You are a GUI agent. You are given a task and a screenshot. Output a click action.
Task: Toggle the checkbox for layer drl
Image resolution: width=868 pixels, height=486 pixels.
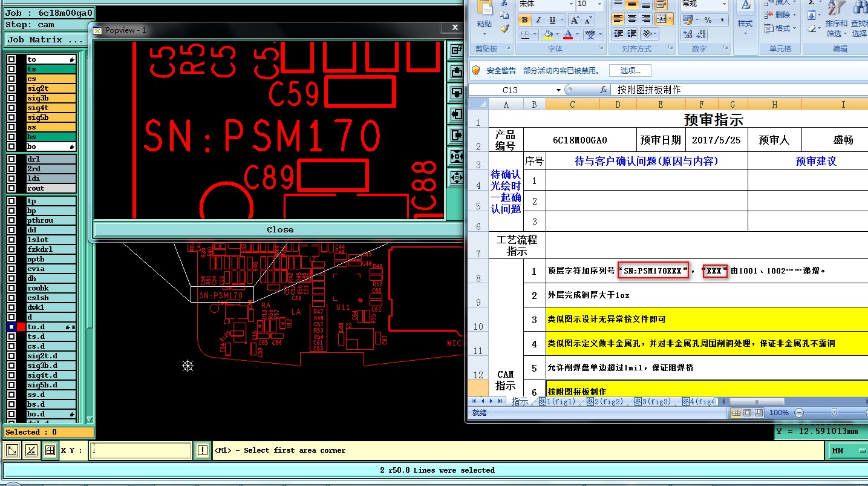click(11, 159)
